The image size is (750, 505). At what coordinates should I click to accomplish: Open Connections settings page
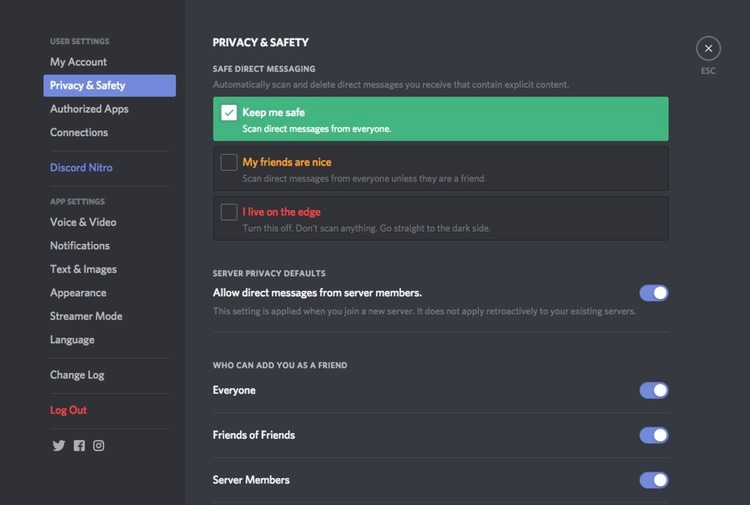(x=79, y=132)
